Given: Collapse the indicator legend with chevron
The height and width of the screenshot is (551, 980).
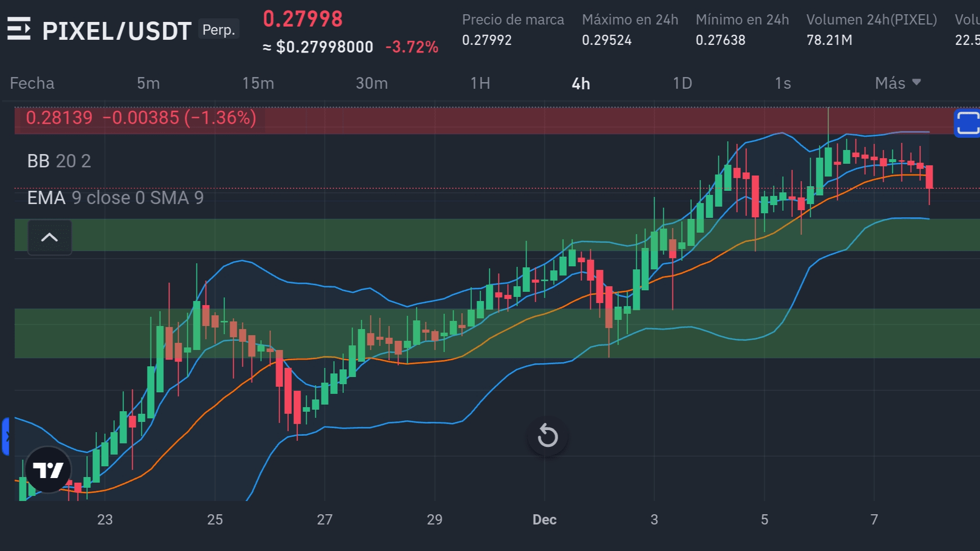Looking at the screenshot, I should pyautogui.click(x=49, y=237).
